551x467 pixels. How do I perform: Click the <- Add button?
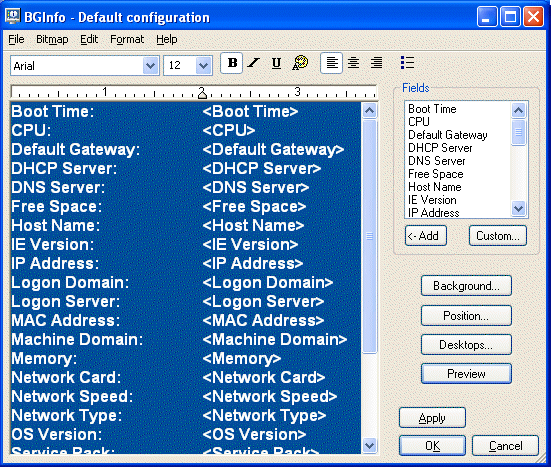pos(426,235)
